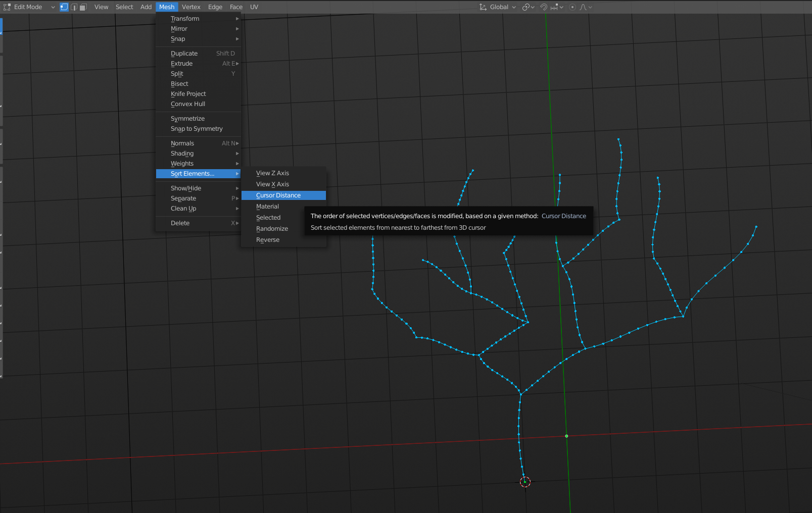This screenshot has width=812, height=513.
Task: Expand the Snap submenu in the Mesh menu
Action: point(198,39)
